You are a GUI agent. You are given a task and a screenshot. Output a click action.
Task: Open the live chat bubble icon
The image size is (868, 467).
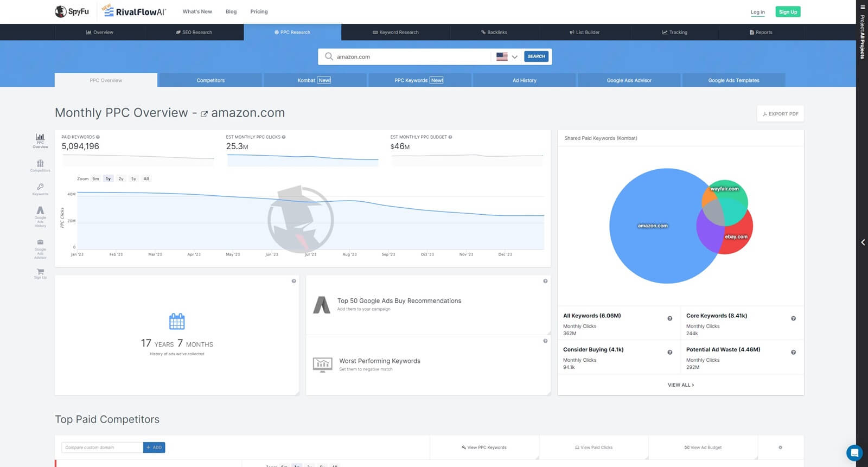click(x=854, y=452)
